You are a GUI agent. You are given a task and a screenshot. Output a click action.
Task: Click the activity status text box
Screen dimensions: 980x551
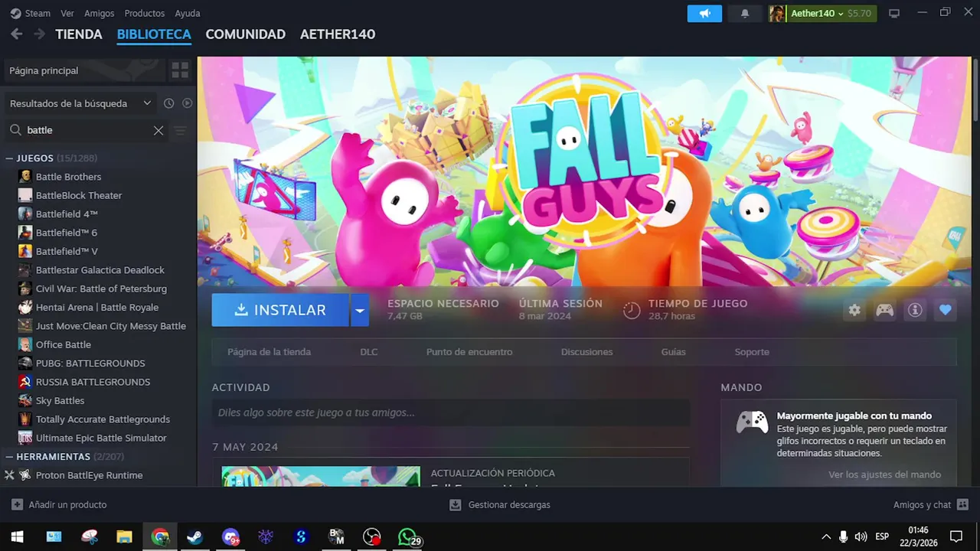451,412
